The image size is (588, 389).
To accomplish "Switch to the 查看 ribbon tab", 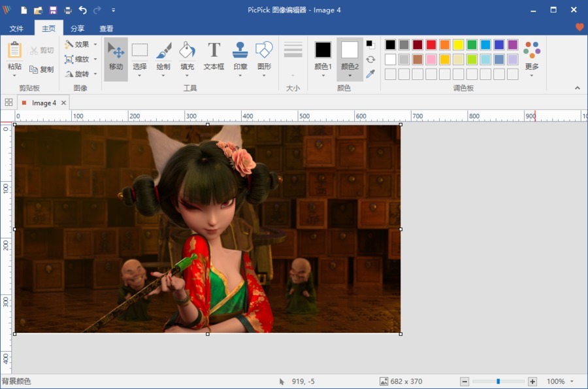I will [x=106, y=29].
